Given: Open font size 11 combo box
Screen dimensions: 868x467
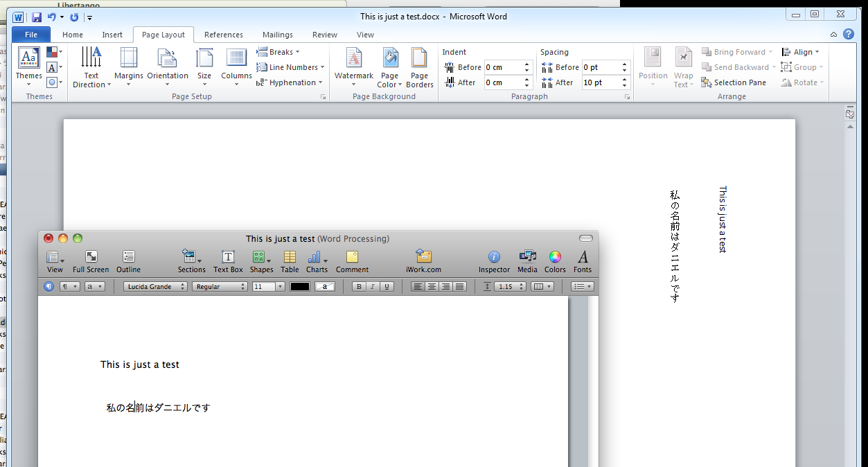Looking at the screenshot, I should pyautogui.click(x=268, y=286).
